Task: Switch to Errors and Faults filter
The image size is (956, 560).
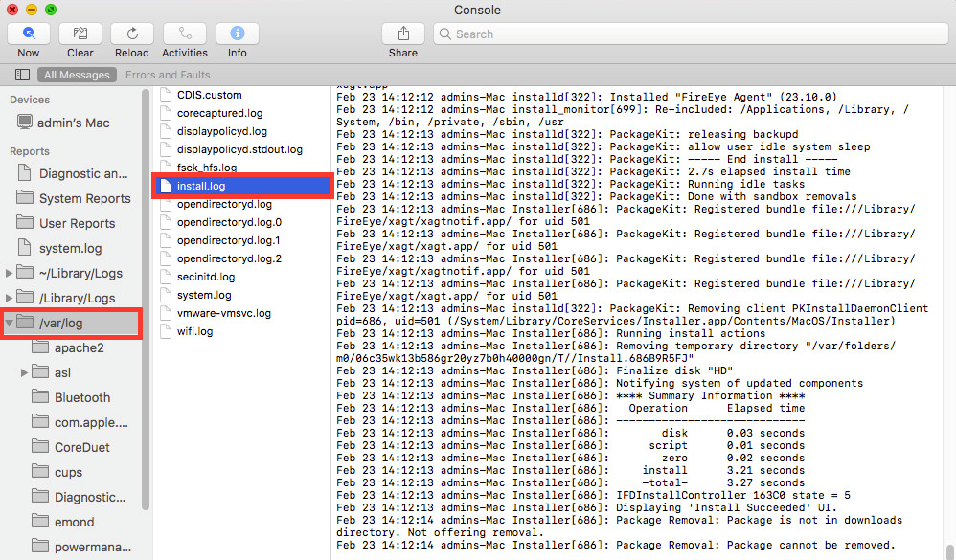Action: coord(168,75)
